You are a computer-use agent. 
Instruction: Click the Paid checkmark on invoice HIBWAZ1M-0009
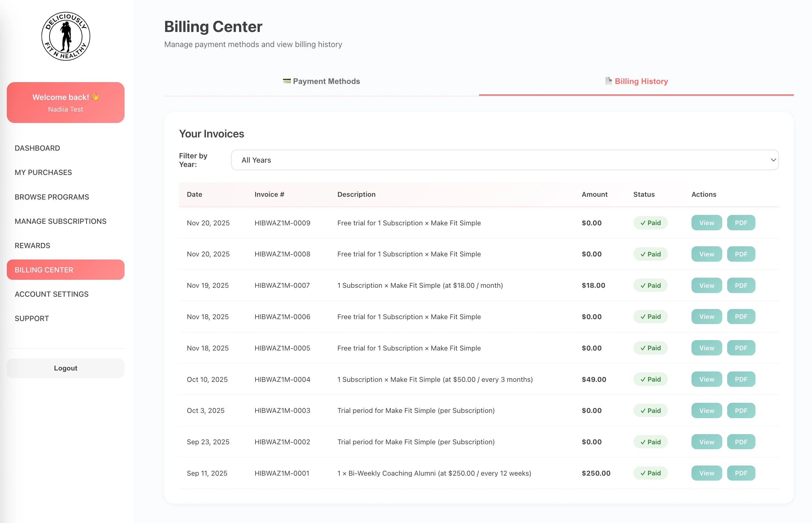coord(643,223)
